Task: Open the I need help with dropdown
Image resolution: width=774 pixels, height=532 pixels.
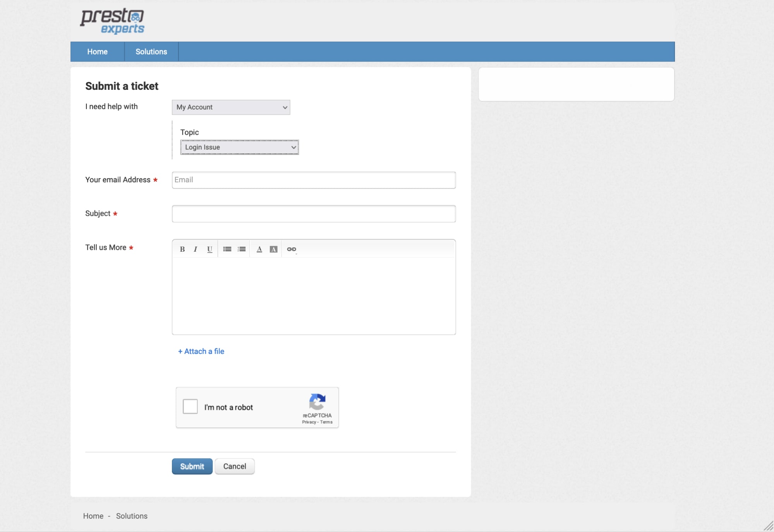Action: 231,107
